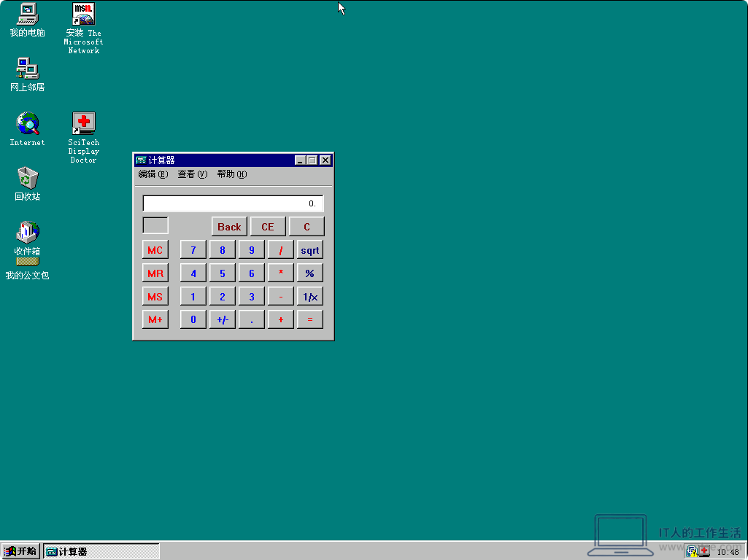Click calculator digit 5 key
The width and height of the screenshot is (748, 560).
click(x=223, y=273)
